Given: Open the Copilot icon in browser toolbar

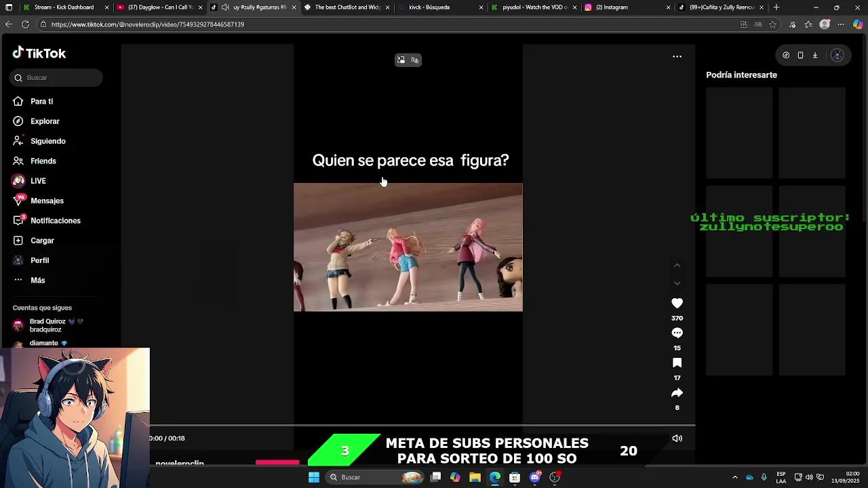Looking at the screenshot, I should (858, 24).
